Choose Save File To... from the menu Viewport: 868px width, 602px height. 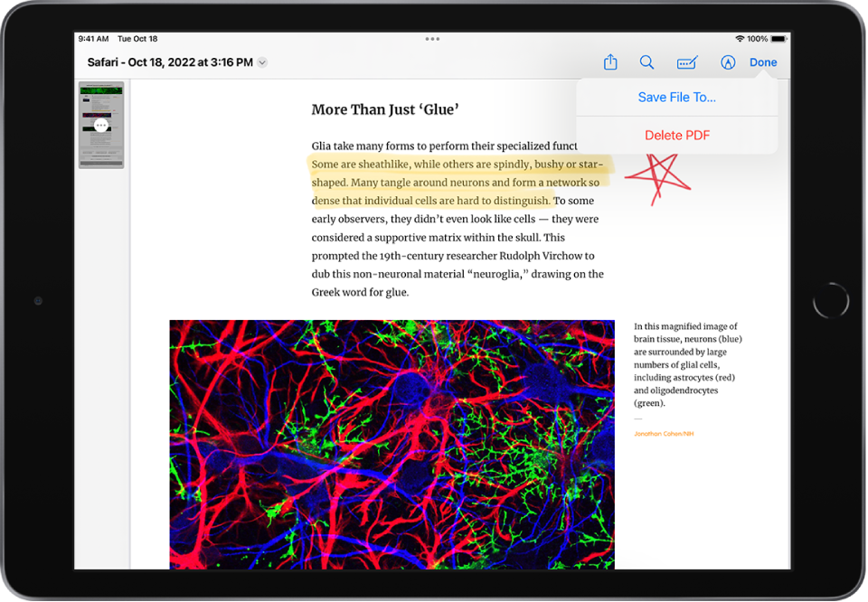(x=677, y=97)
